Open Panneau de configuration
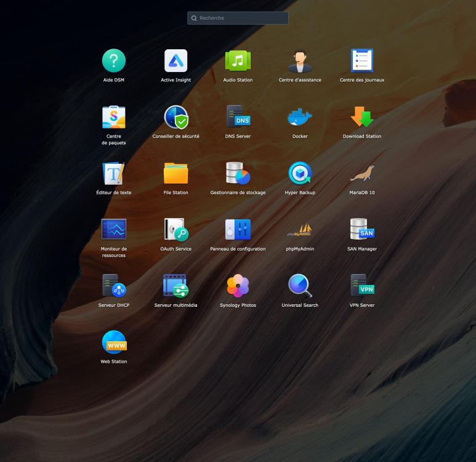This screenshot has height=462, width=476. (x=238, y=230)
